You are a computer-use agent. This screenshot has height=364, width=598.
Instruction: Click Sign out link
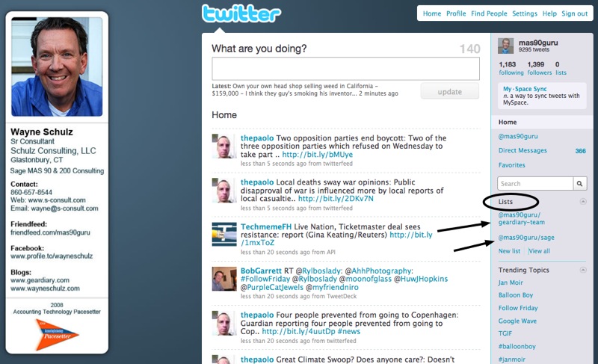click(x=574, y=13)
